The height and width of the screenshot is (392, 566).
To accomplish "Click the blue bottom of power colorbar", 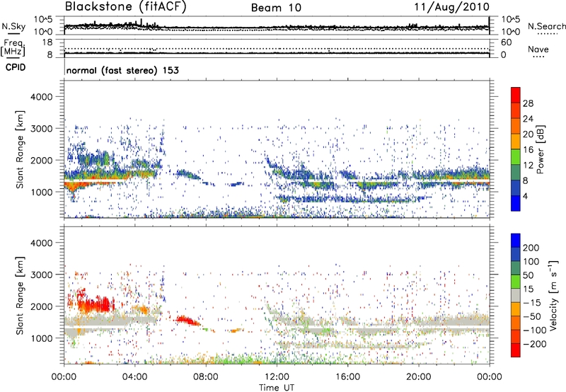I will coord(516,204).
